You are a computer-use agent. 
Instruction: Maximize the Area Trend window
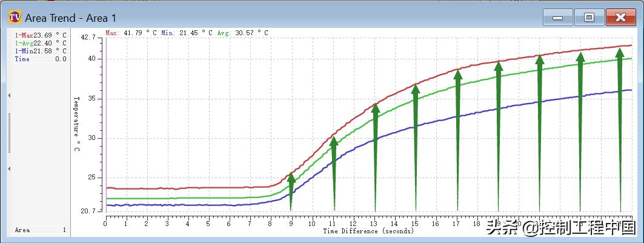click(589, 18)
